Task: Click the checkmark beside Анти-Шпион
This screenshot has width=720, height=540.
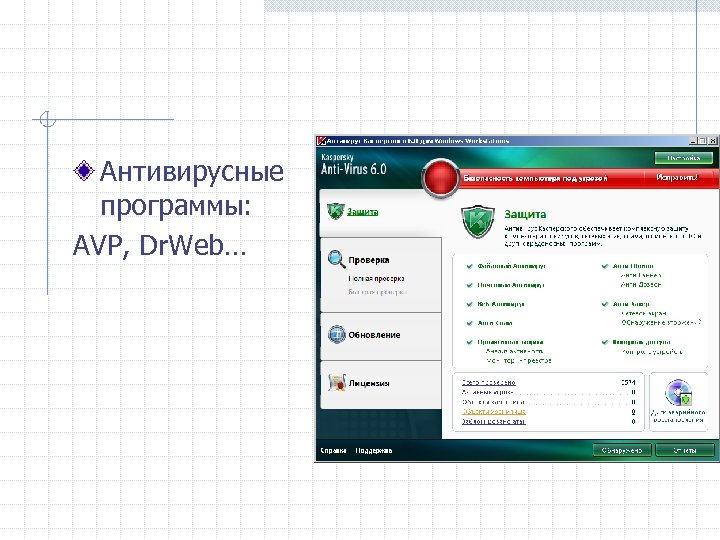Action: click(605, 266)
